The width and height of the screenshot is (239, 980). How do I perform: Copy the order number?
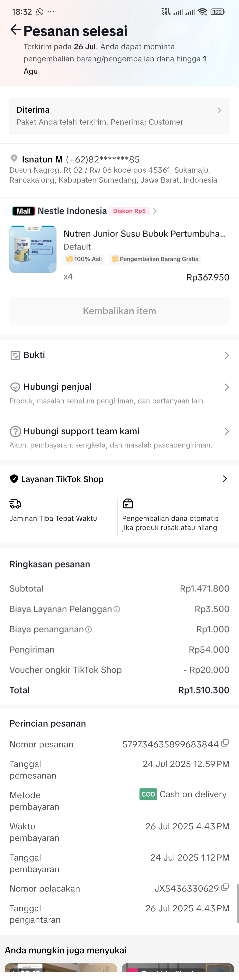[x=225, y=743]
